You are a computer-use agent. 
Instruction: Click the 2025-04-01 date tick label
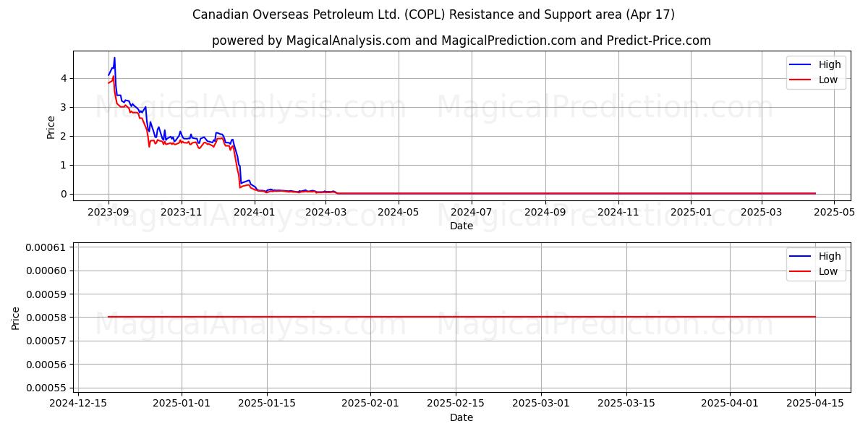coord(730,403)
